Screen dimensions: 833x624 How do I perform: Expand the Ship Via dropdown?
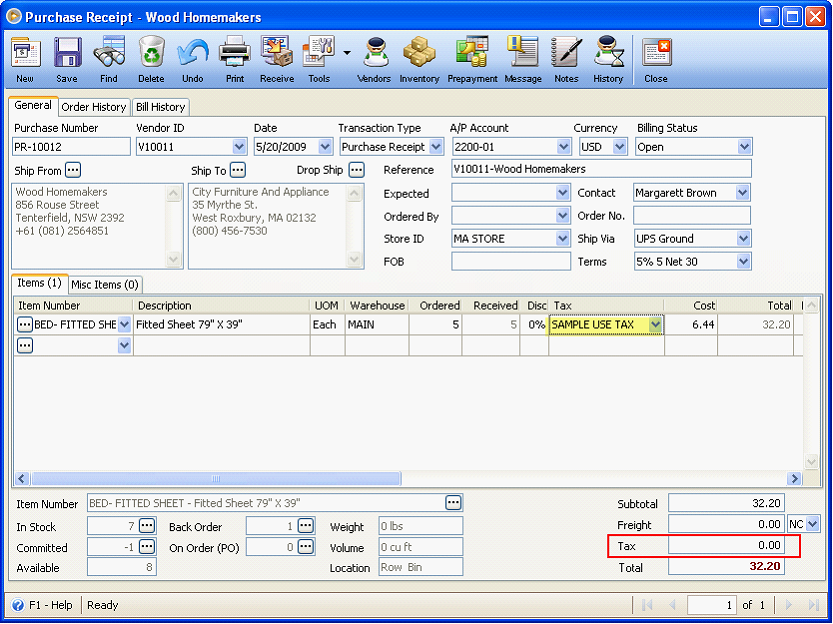tap(744, 238)
